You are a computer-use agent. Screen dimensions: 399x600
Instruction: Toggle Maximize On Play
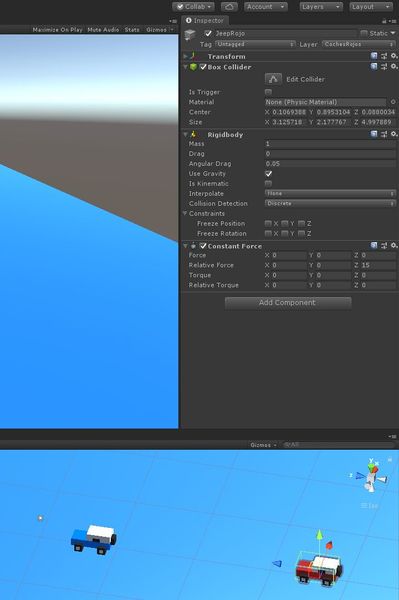pyautogui.click(x=57, y=29)
